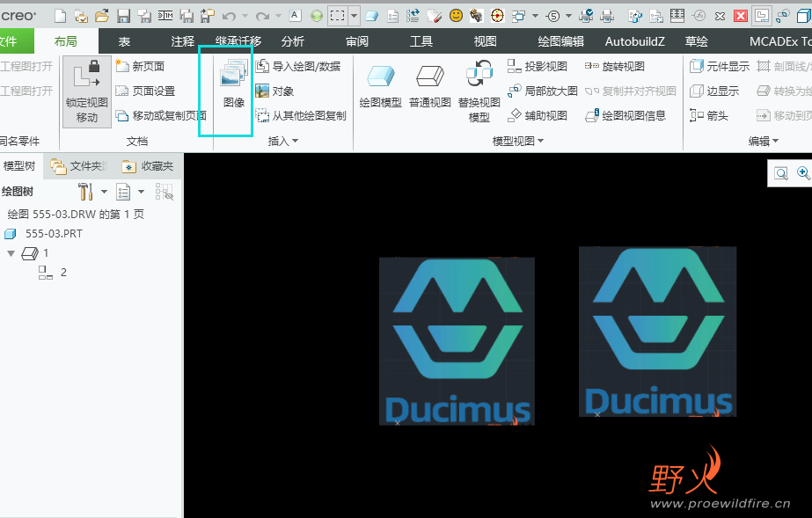Click the 箭头 command

pyautogui.click(x=709, y=115)
